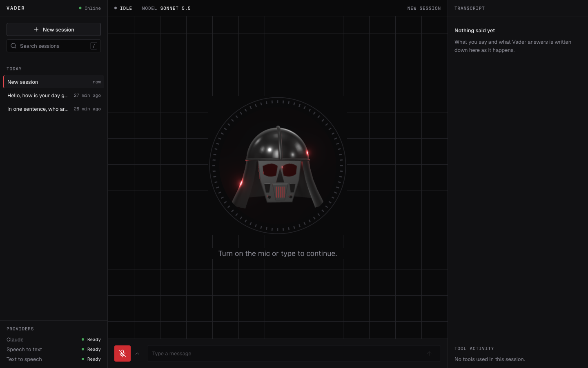Start a New session from sidebar button
The width and height of the screenshot is (588, 368).
[53, 29]
